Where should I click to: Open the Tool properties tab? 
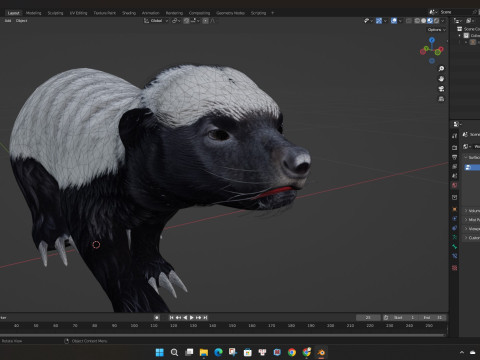[455, 136]
